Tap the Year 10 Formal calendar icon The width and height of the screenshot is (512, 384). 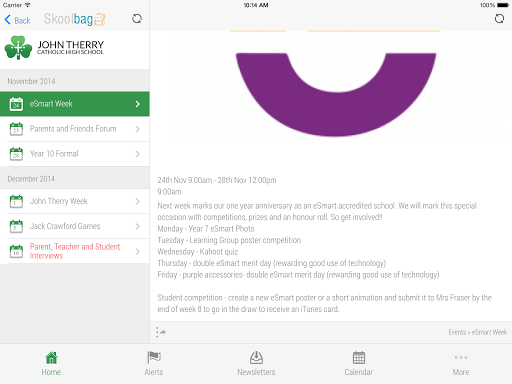point(16,154)
